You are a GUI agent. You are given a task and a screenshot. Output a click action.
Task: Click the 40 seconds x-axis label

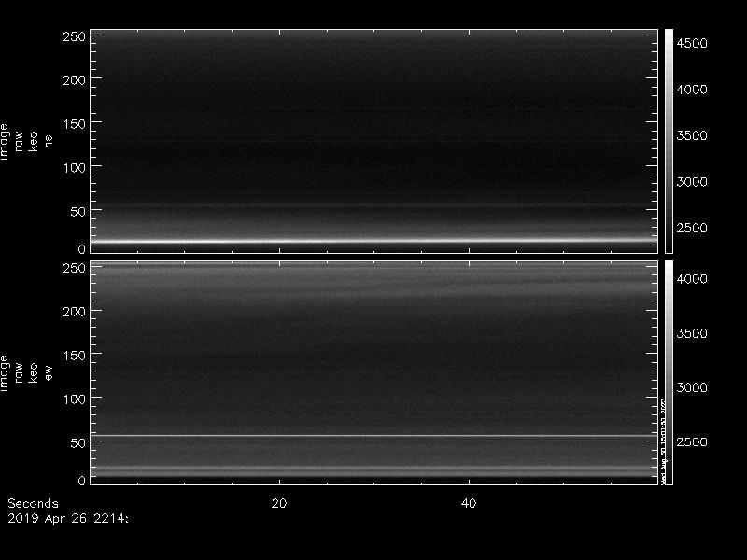(x=469, y=504)
